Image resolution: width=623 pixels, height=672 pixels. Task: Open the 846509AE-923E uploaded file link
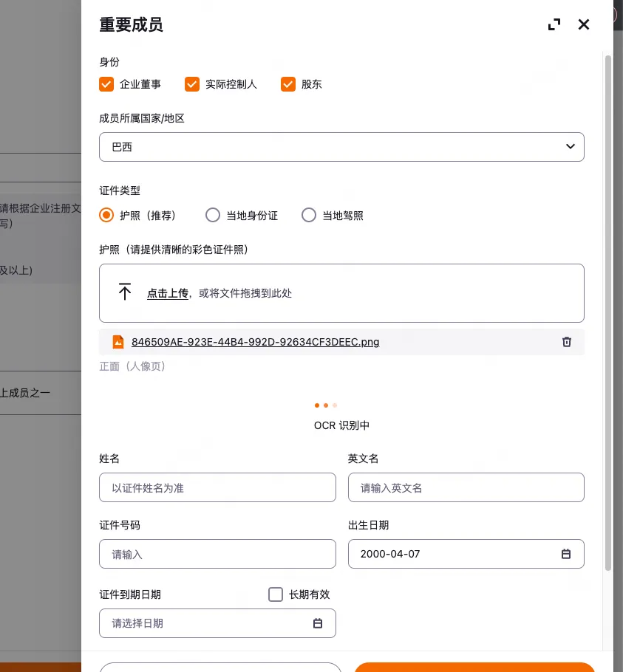pos(255,342)
